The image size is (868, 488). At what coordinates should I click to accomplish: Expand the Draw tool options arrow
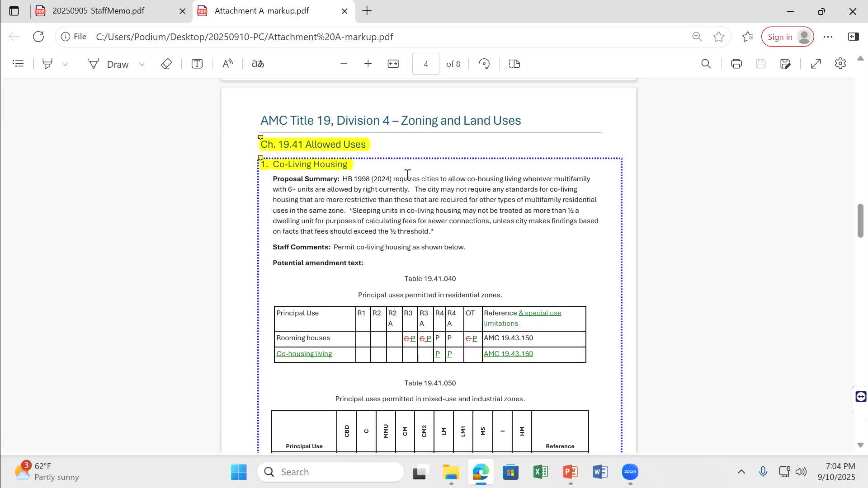click(142, 64)
